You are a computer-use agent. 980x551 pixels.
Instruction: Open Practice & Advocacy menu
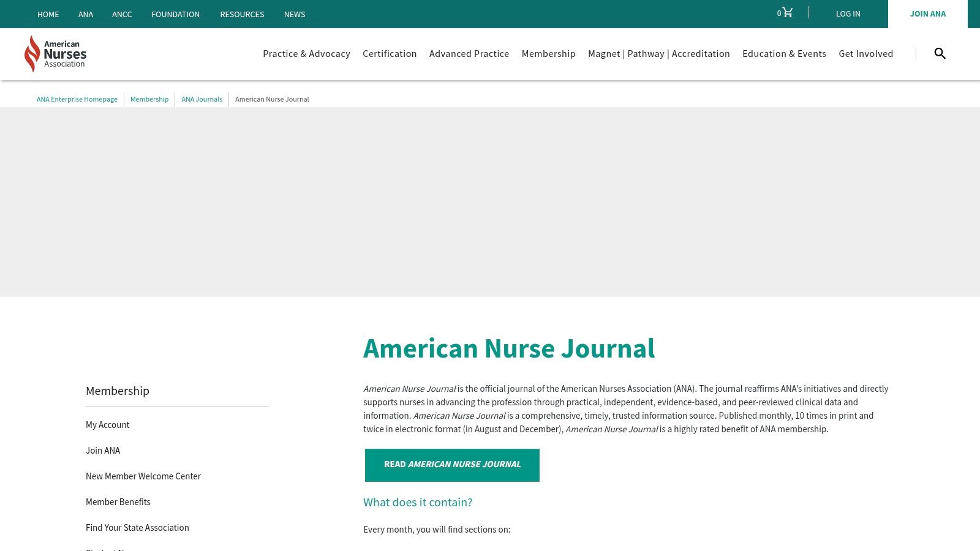[x=307, y=54]
